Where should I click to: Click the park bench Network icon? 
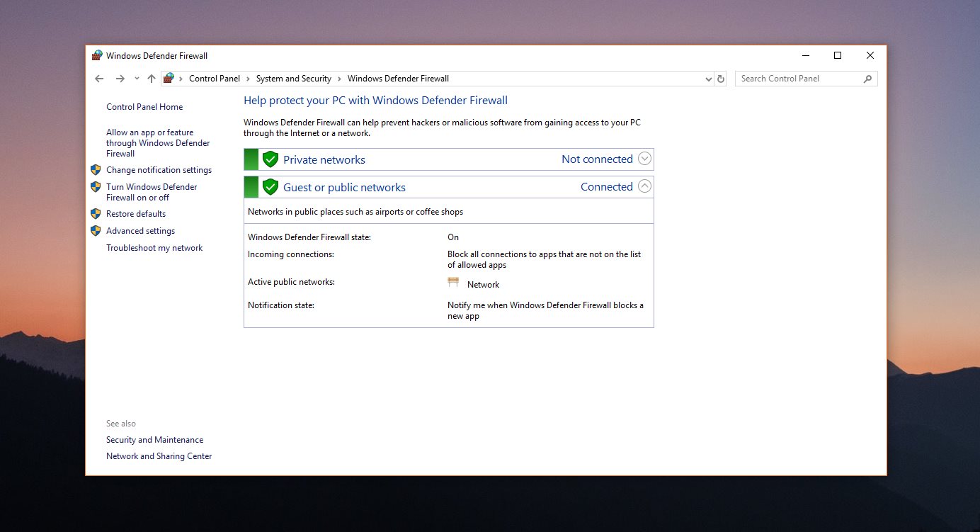coord(453,283)
